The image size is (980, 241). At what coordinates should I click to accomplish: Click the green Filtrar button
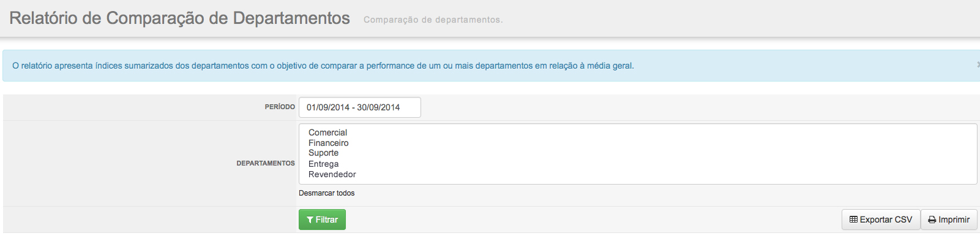pos(322,220)
